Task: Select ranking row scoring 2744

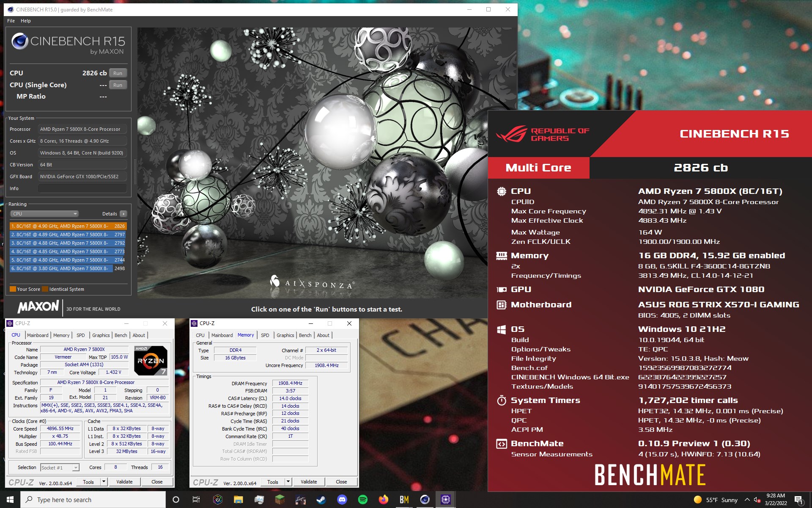Action: click(x=68, y=260)
